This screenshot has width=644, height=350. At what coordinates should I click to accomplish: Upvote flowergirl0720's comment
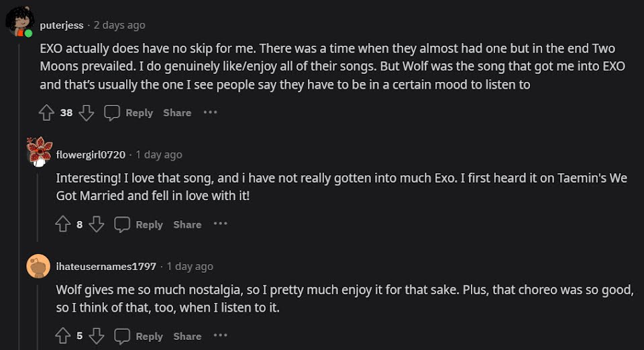(63, 224)
